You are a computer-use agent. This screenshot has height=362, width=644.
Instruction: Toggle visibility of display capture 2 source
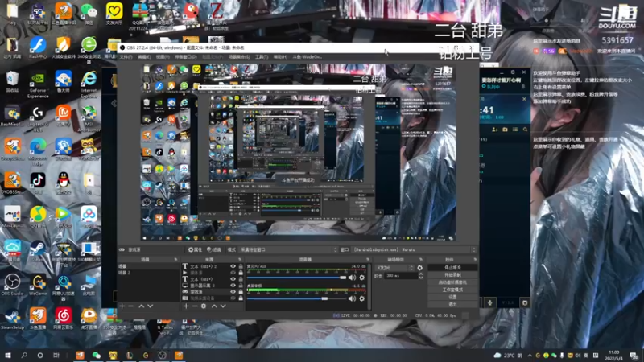[233, 286]
